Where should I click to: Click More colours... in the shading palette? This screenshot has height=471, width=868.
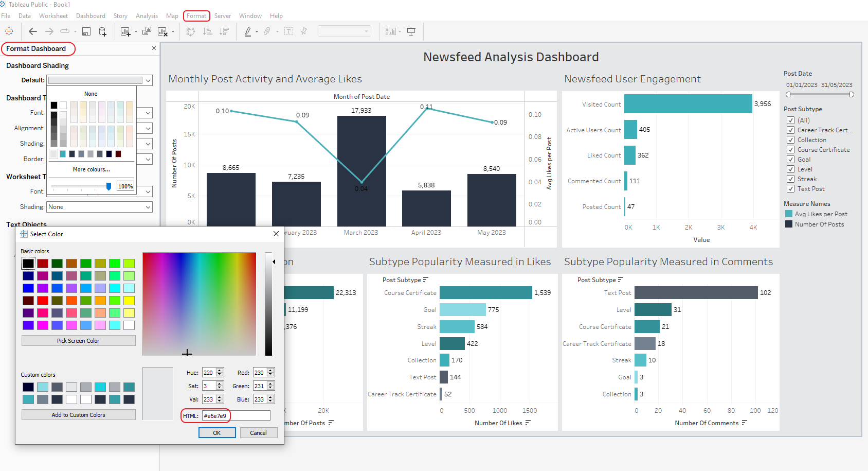point(91,169)
